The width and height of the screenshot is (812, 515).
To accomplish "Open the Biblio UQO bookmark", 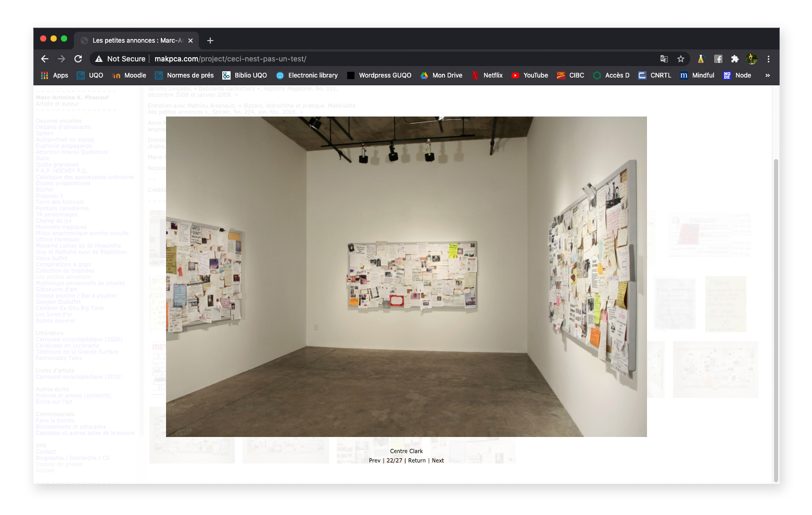I will (245, 75).
